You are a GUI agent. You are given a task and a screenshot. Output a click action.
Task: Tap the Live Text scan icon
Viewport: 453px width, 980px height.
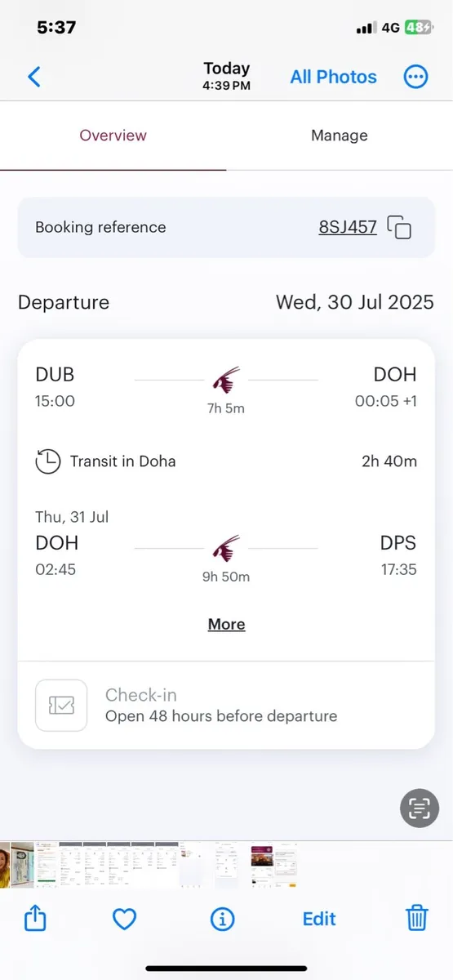[x=420, y=808]
